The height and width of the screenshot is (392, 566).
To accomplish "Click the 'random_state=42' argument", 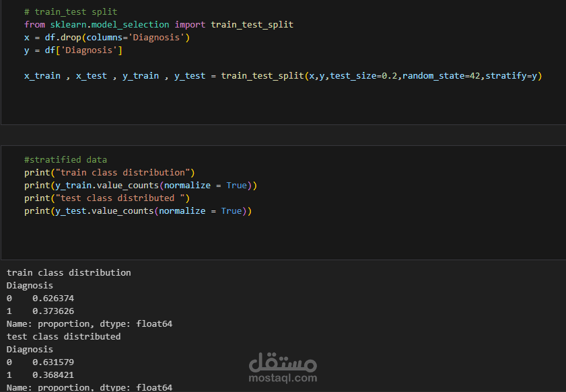I will point(441,76).
